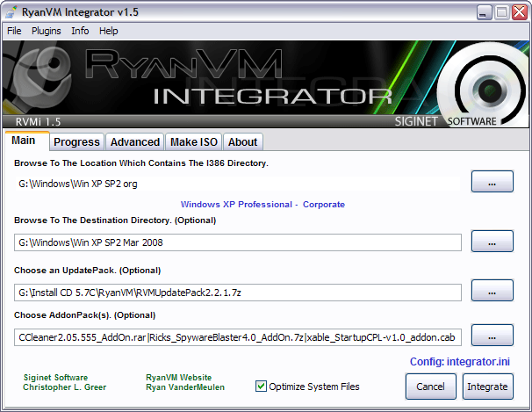The image size is (532, 412).
Task: Open the About tab
Action: (x=242, y=141)
